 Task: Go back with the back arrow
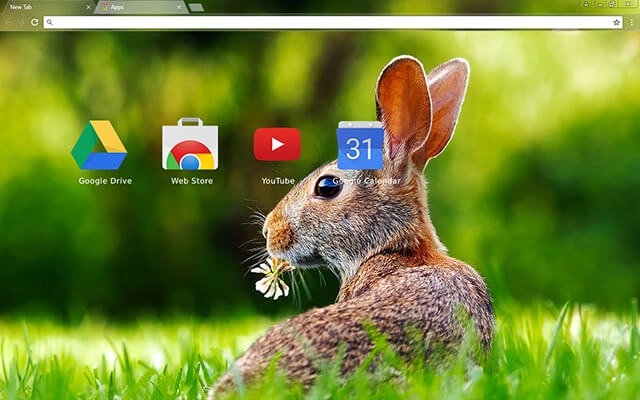[9, 22]
